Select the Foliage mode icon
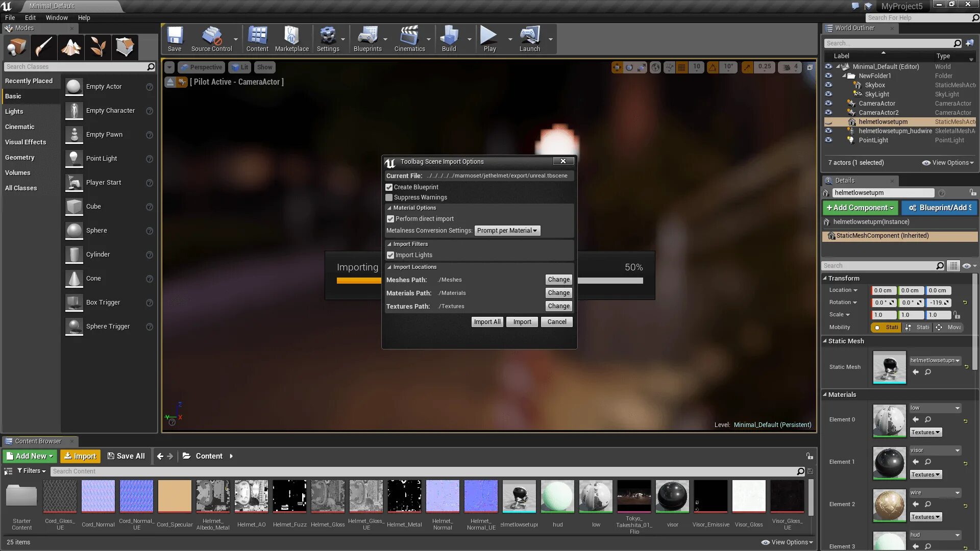Screen dimensions: 980x551 tap(98, 47)
